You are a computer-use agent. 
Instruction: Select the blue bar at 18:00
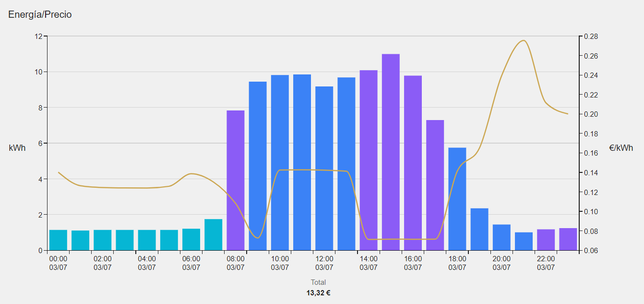click(457, 199)
